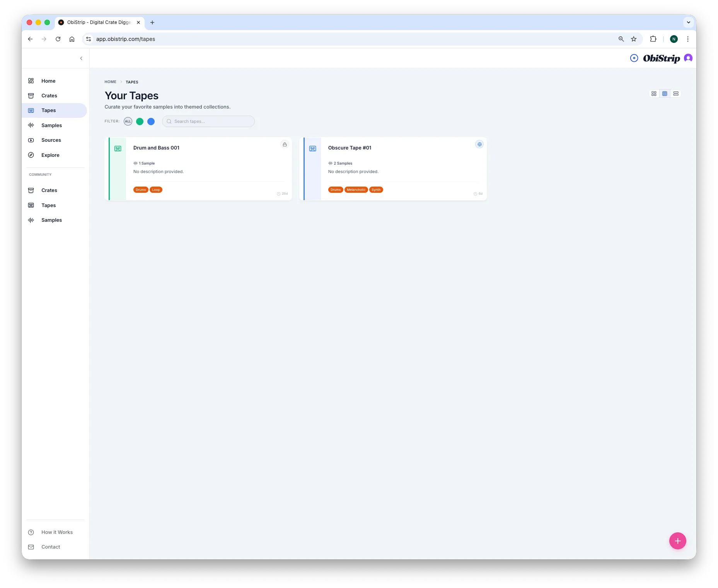
Task: Click the HOME breadcrumb link
Action: [x=110, y=82]
